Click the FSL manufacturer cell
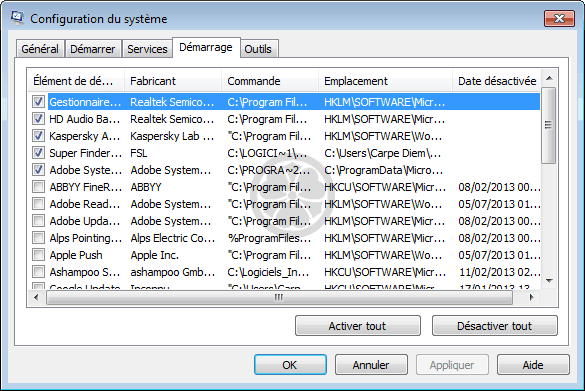Image resolution: width=585 pixels, height=391 pixels. tap(139, 153)
